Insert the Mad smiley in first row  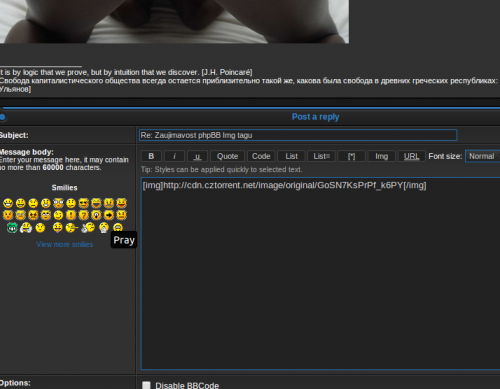109,203
